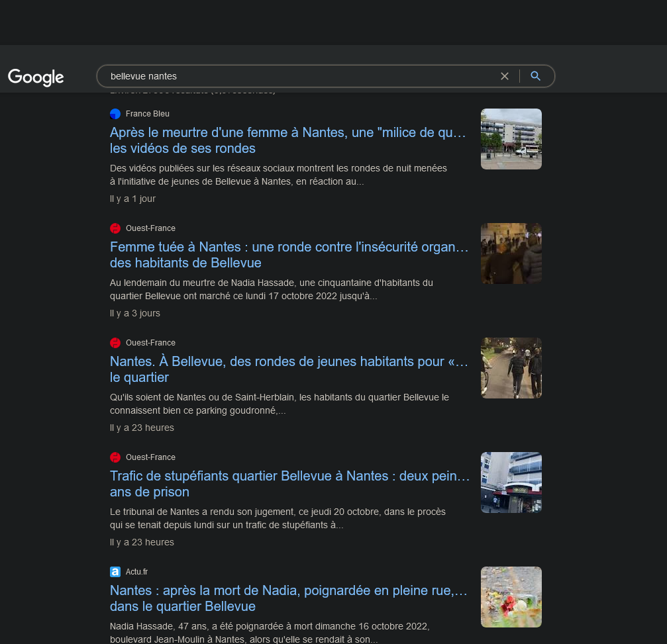Click thumbnail beside 'Trafic de stupéfiants' article
The image size is (667, 644).
click(x=511, y=483)
